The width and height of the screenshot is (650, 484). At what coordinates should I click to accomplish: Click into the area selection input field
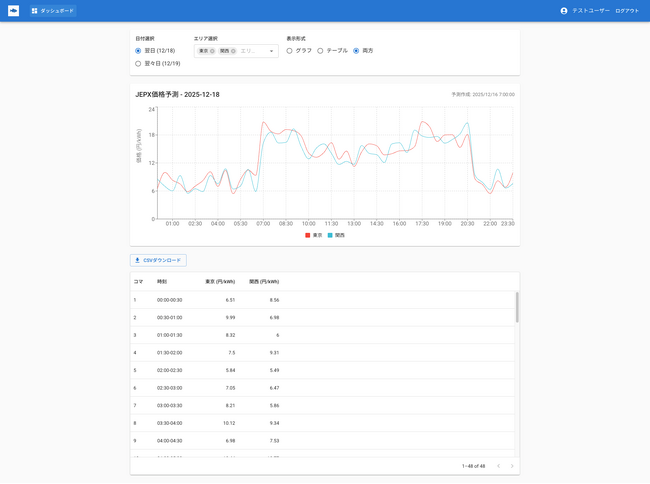click(250, 50)
